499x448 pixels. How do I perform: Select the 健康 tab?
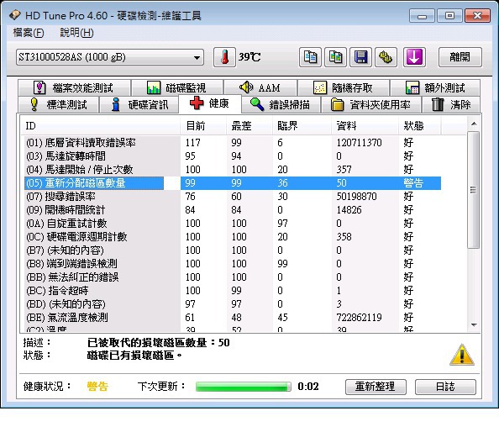(x=210, y=103)
